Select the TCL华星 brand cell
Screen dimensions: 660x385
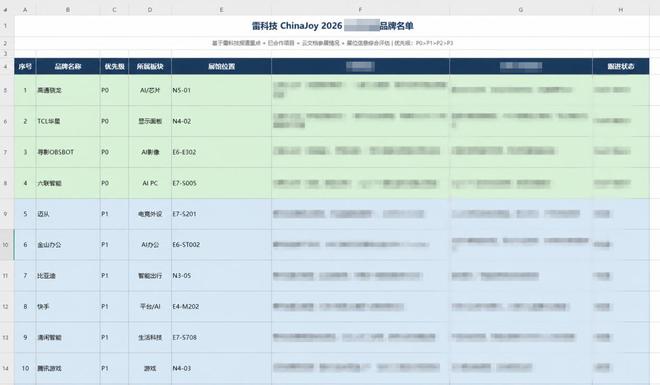68,121
